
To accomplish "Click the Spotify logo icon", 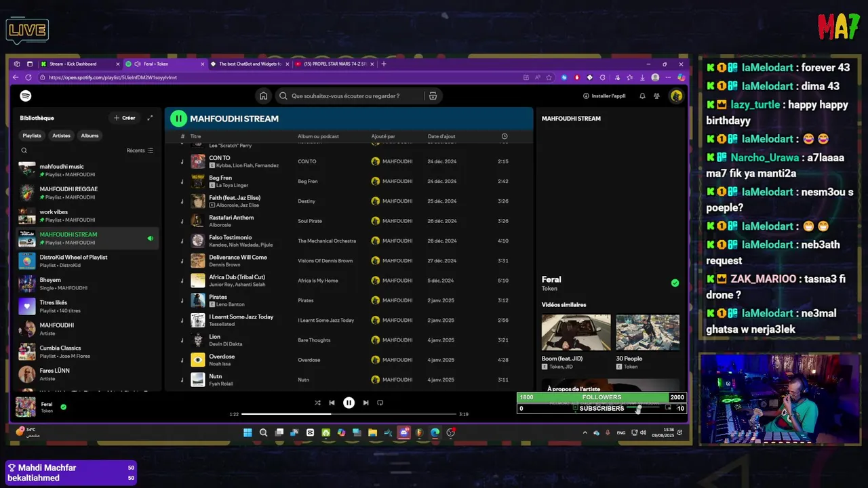I will click(x=26, y=96).
